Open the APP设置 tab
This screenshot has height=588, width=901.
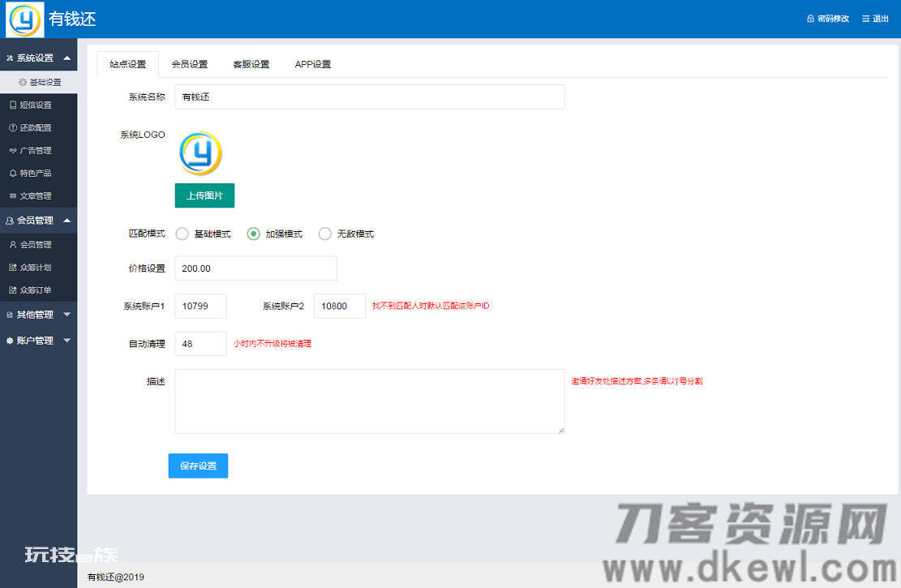(312, 64)
